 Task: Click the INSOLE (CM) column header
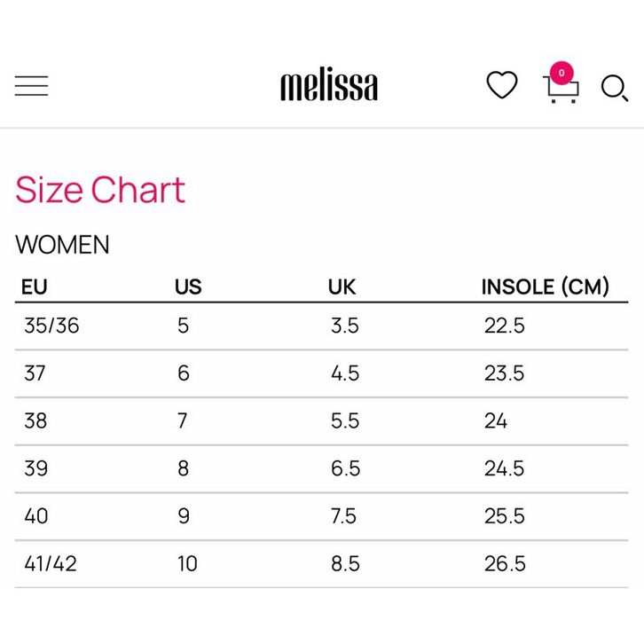pos(546,287)
